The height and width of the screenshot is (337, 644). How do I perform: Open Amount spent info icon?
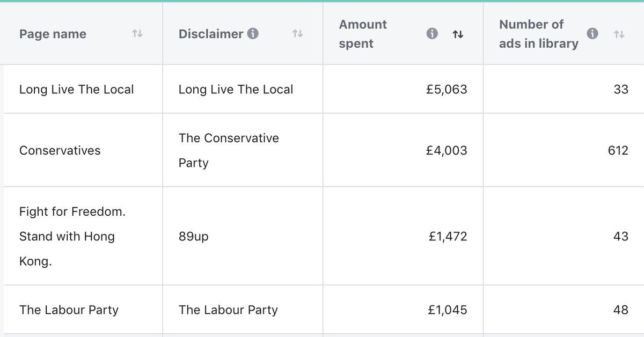432,34
